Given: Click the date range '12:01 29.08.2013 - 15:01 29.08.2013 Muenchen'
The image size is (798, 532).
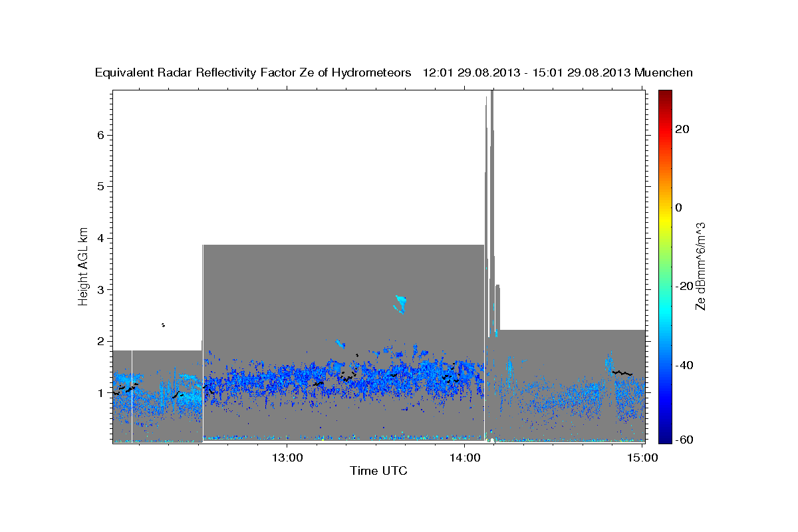Looking at the screenshot, I should [x=558, y=72].
